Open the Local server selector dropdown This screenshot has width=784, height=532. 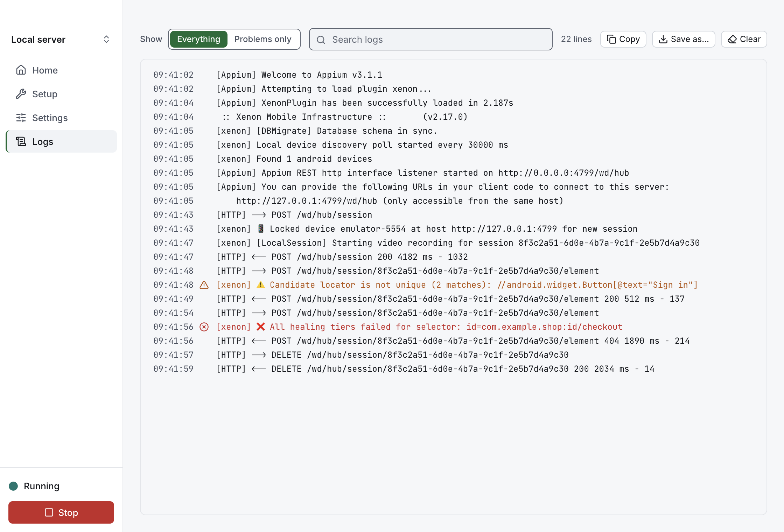click(x=61, y=39)
